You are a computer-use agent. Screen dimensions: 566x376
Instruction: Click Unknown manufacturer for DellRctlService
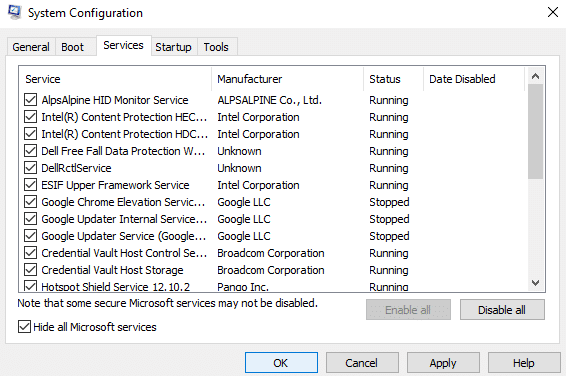click(239, 168)
